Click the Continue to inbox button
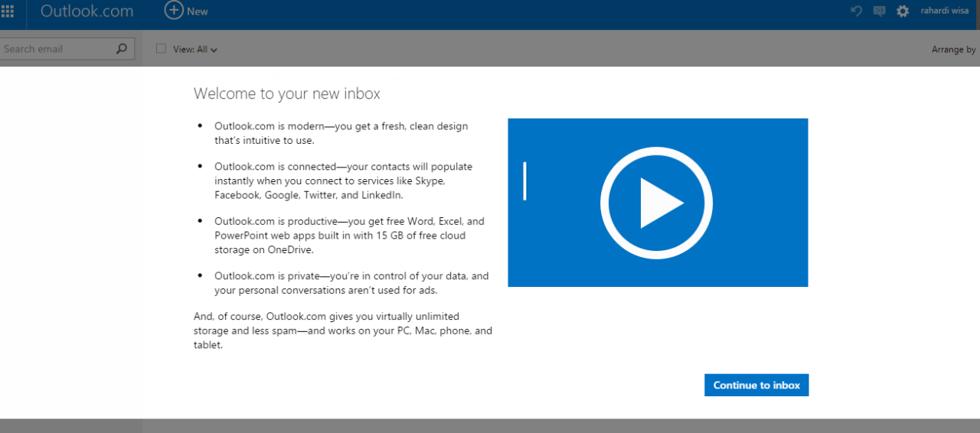Viewport: 980px width, 433px height. 756,385
